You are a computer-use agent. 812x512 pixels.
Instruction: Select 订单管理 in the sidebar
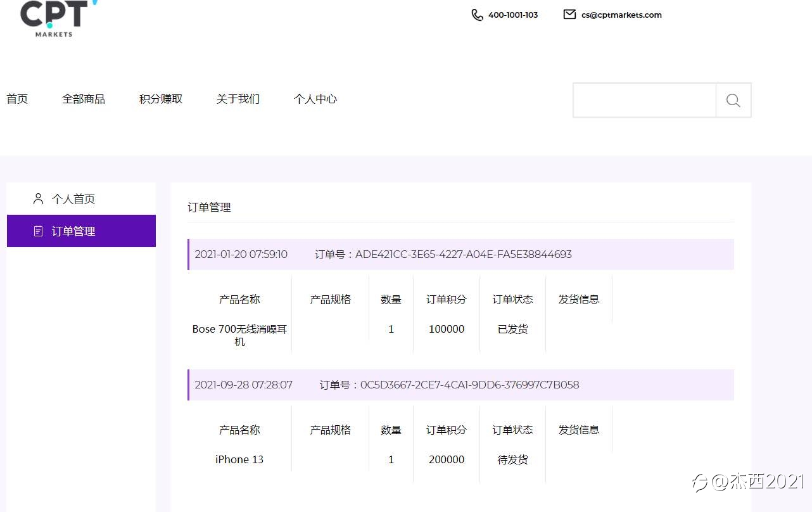click(81, 231)
